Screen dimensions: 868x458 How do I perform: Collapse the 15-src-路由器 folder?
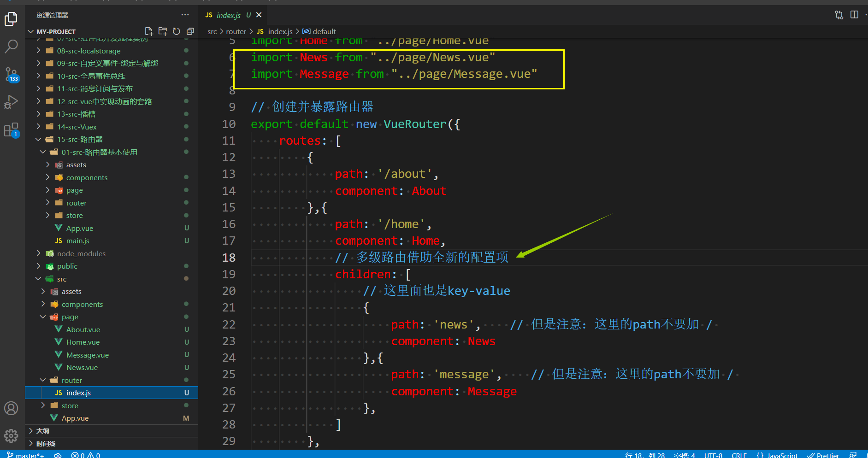pos(112,139)
